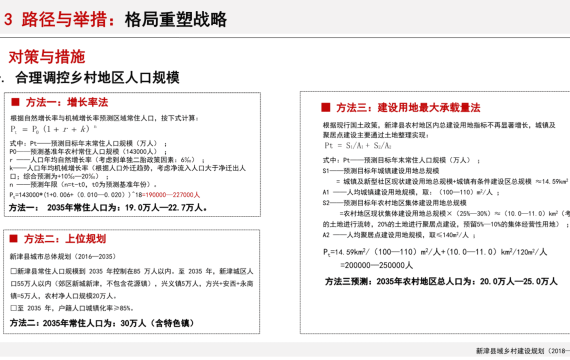Click the line "A1——人均城镇建设用地规模"
The width and height of the screenshot is (570, 360).
(x=411, y=192)
